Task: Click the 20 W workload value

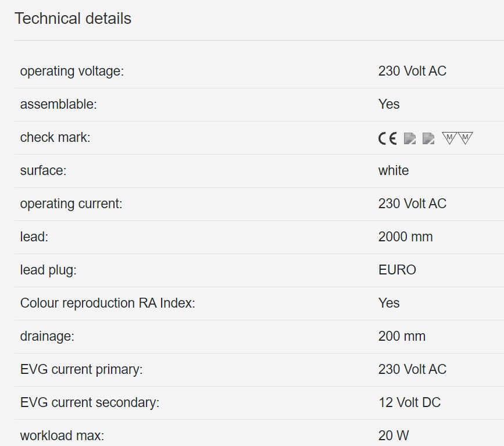Action: tap(394, 436)
